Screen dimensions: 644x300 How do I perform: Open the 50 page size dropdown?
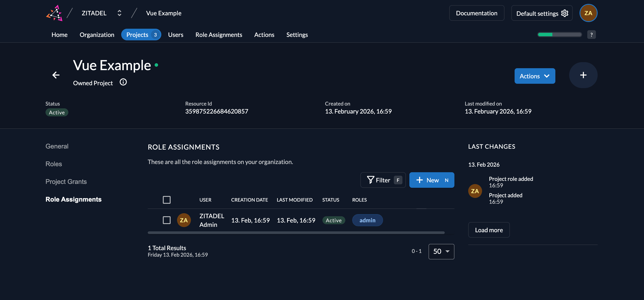(441, 251)
